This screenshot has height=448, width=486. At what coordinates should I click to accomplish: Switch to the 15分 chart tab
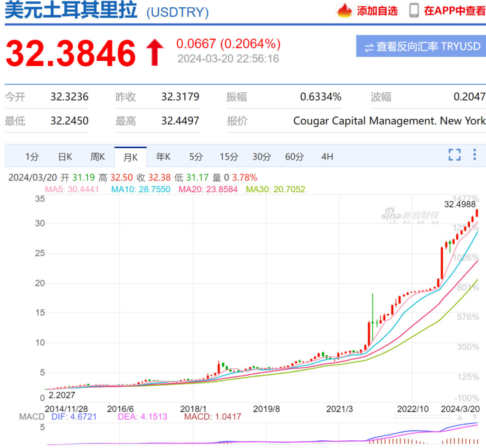click(229, 157)
